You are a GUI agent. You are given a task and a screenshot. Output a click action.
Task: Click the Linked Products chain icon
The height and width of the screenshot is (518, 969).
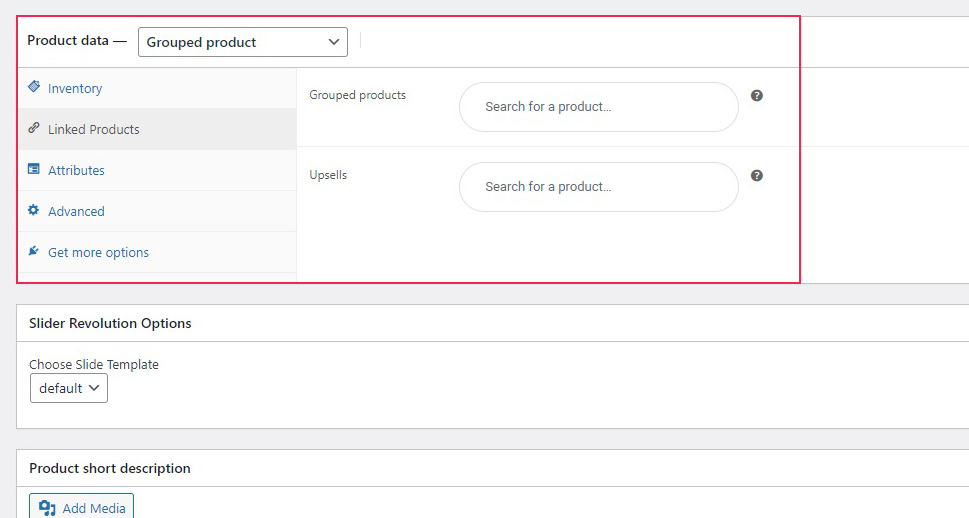click(34, 128)
